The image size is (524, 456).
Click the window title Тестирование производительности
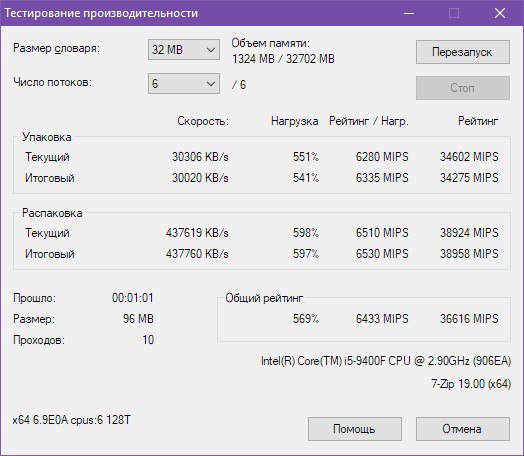tap(101, 13)
